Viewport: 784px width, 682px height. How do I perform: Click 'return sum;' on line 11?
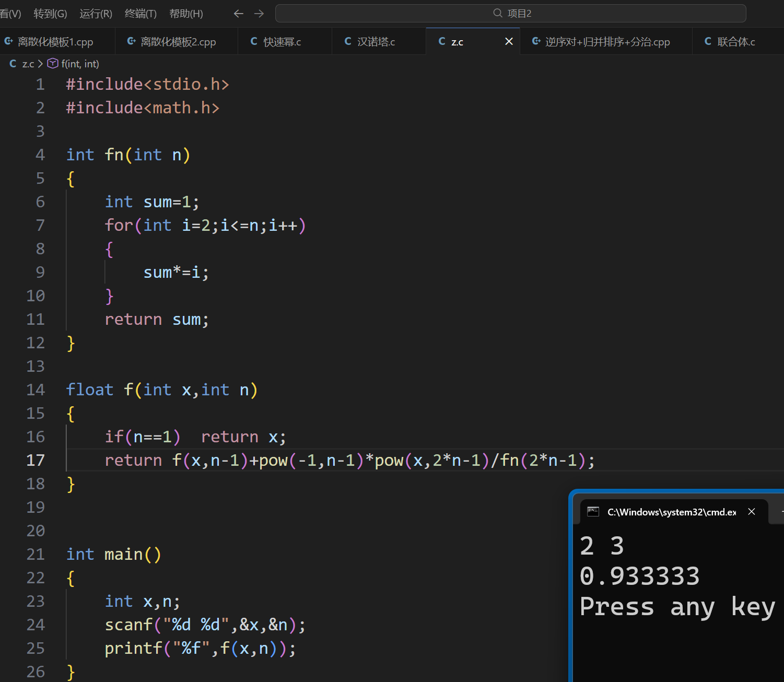coord(157,319)
